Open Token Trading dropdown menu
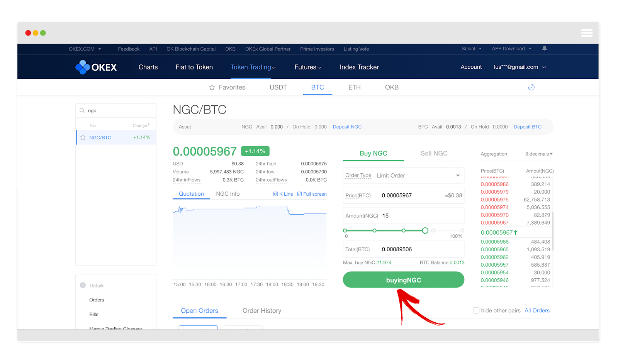Screen dimensions: 618x364 [253, 67]
